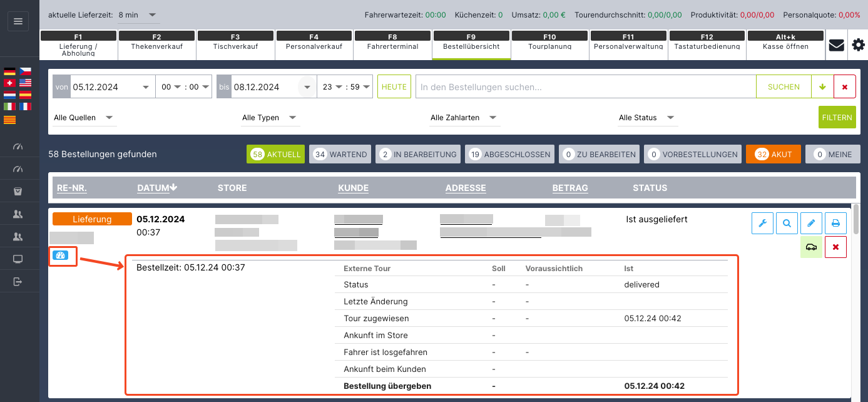Screen dimensions: 868x402
Task: Click the green FILTERN button
Action: pyautogui.click(x=837, y=117)
